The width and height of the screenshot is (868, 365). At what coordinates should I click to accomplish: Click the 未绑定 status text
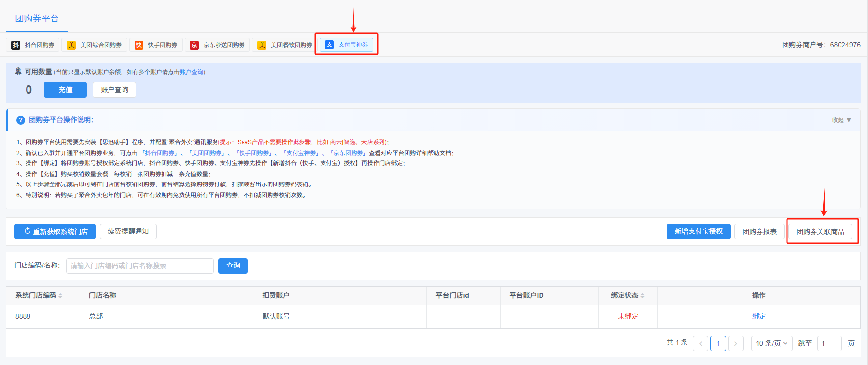(x=628, y=316)
